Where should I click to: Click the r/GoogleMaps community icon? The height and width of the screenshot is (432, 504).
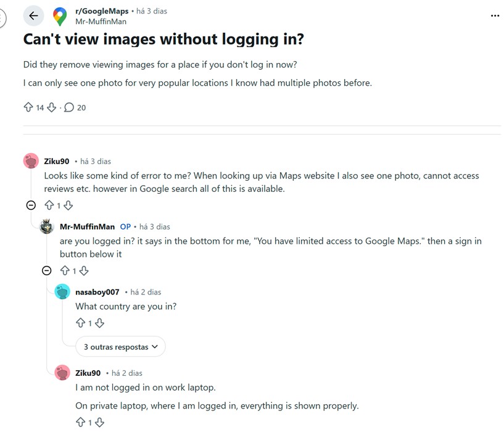(x=60, y=16)
